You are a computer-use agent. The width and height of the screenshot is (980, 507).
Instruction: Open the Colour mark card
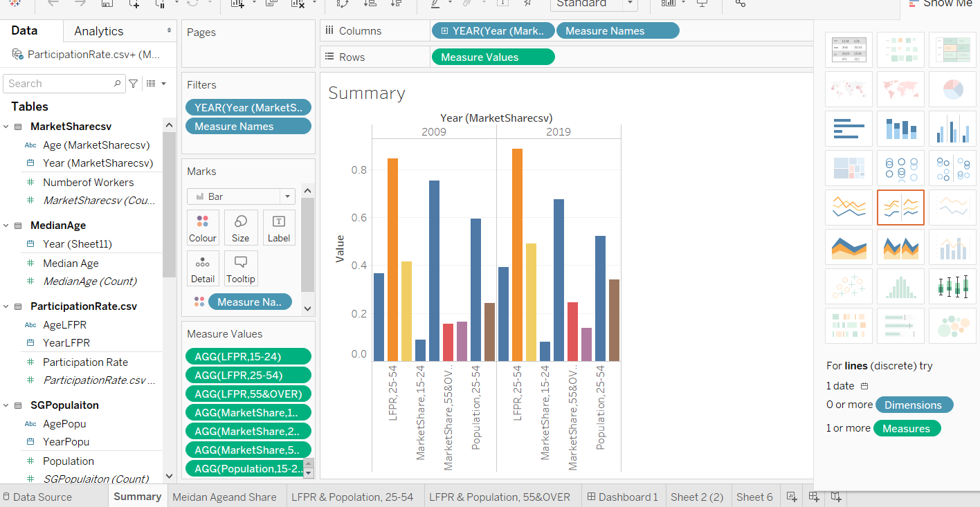tap(203, 228)
